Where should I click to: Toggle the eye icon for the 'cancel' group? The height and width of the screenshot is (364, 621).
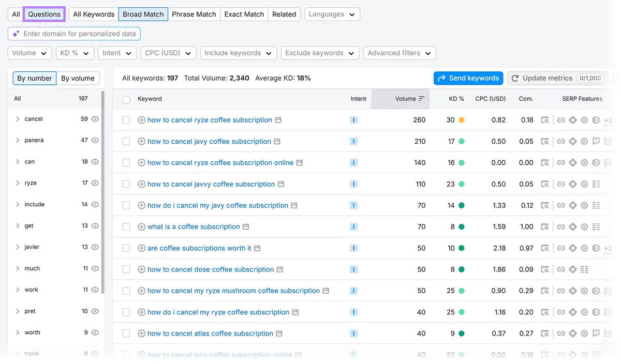[x=95, y=119]
